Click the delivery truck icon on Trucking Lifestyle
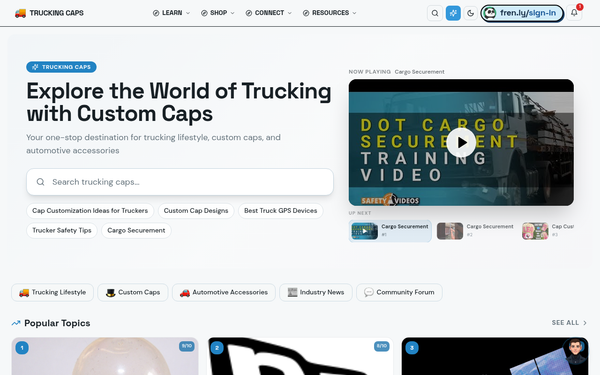The image size is (600, 375). (24, 293)
